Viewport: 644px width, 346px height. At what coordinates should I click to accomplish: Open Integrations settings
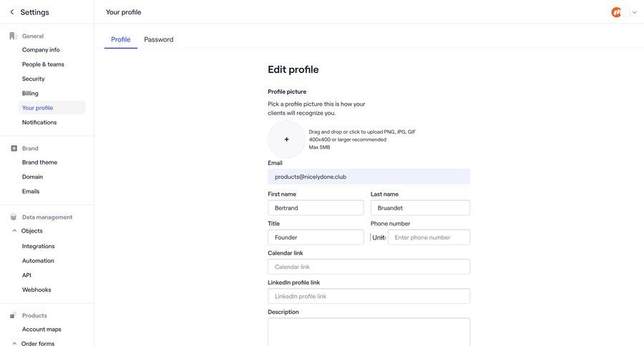pos(38,246)
